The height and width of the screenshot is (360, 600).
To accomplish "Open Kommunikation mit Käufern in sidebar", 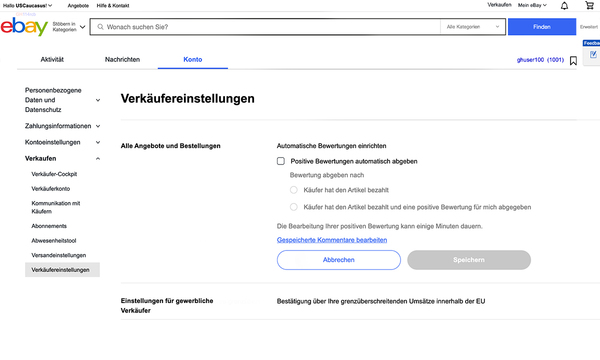I will 56,207.
